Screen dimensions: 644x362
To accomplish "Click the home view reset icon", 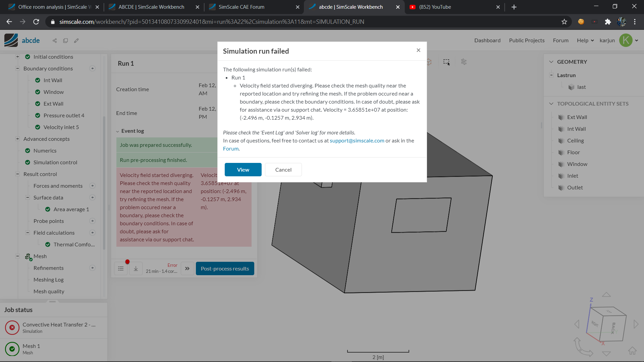I will coord(632,351).
